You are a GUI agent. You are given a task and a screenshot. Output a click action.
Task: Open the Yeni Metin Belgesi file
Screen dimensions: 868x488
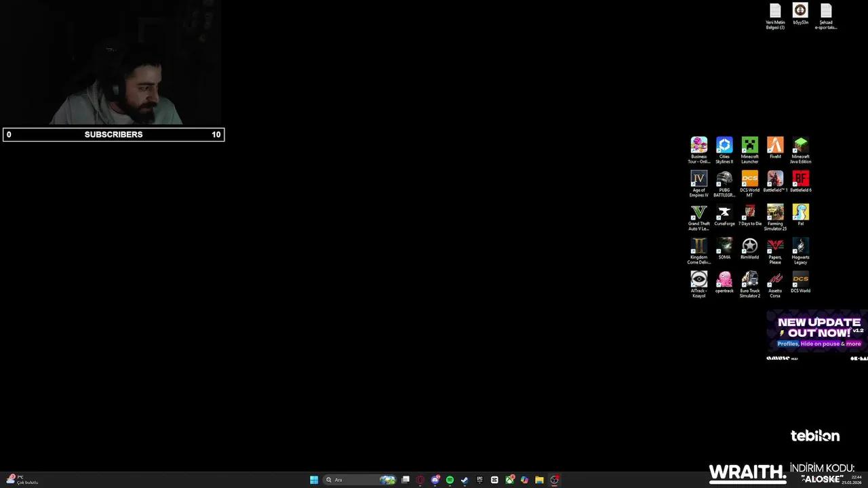tap(774, 14)
